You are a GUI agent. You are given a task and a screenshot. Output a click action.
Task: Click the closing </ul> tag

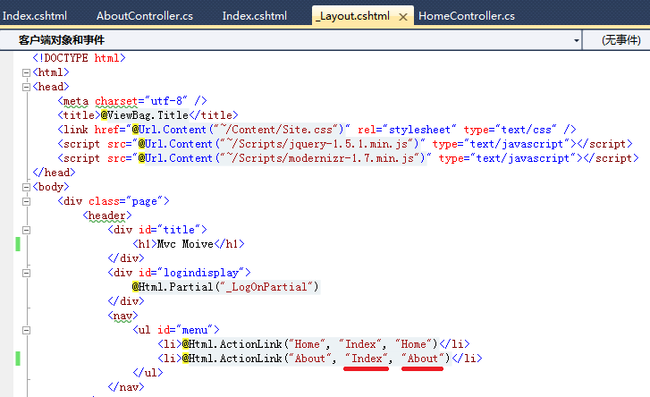point(148,373)
